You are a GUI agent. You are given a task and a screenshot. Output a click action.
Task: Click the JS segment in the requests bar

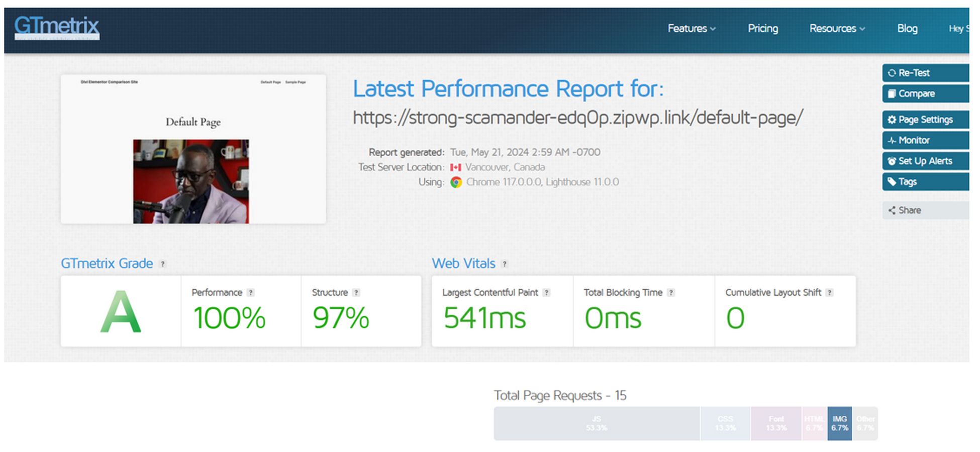(596, 423)
